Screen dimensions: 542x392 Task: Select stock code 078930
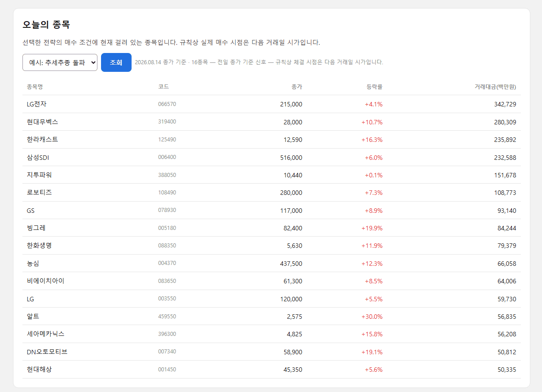(167, 211)
